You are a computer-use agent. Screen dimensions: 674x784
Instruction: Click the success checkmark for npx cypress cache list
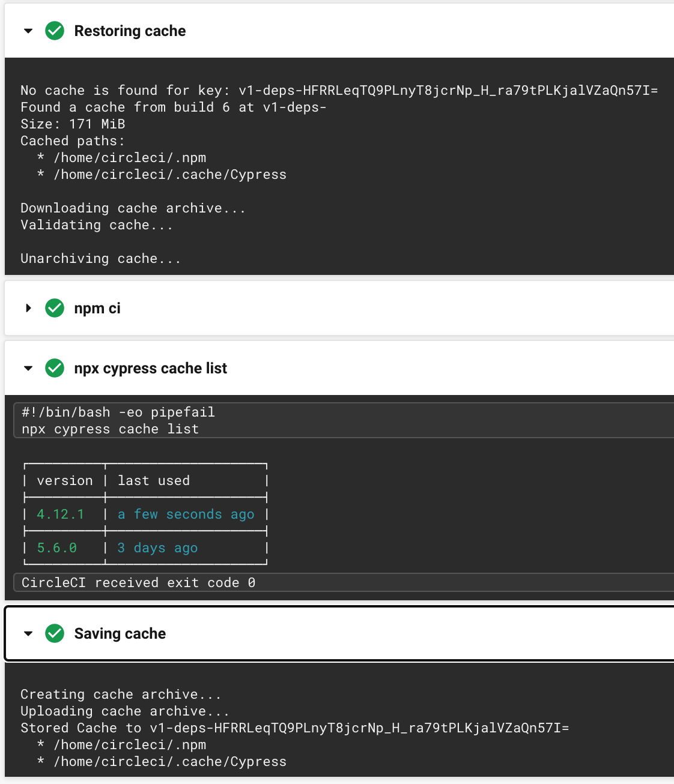point(55,368)
